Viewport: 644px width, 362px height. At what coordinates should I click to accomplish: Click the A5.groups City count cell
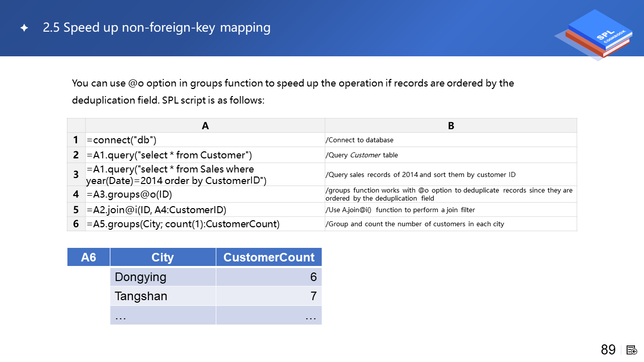point(205,224)
